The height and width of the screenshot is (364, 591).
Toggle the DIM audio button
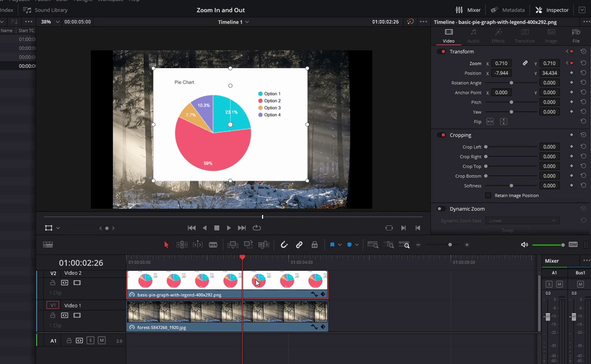point(573,245)
